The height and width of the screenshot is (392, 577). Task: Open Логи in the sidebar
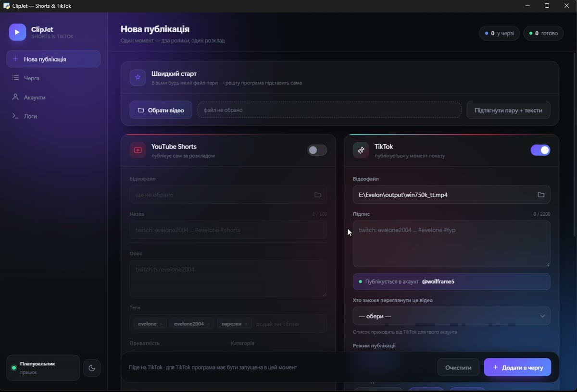coord(53,116)
